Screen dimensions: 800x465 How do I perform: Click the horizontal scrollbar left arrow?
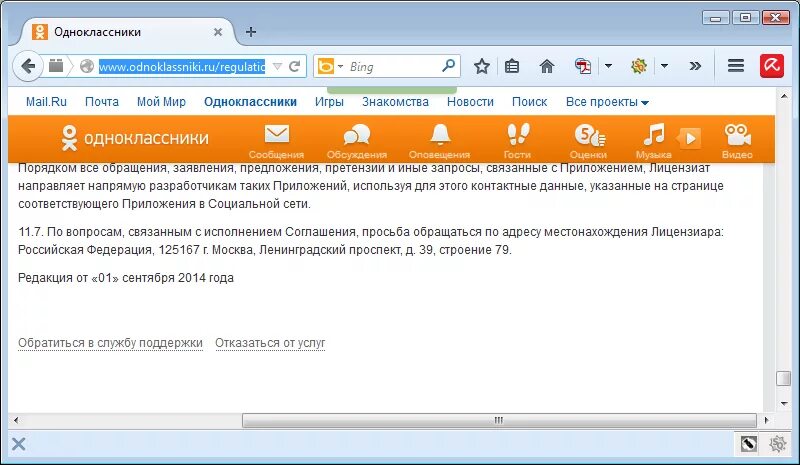point(16,421)
